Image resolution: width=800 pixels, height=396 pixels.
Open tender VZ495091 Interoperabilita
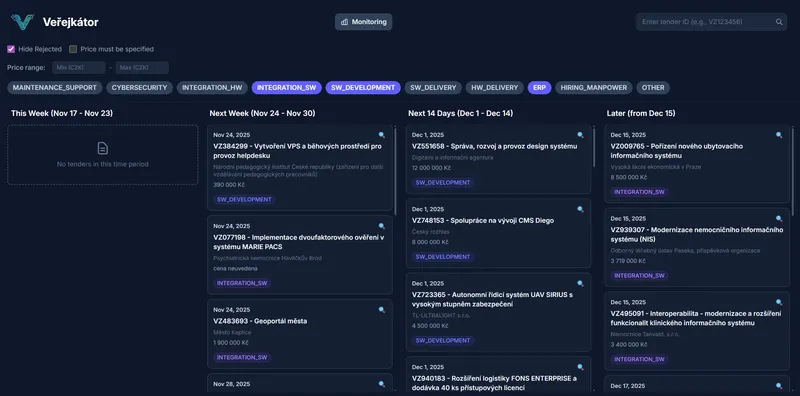696,318
